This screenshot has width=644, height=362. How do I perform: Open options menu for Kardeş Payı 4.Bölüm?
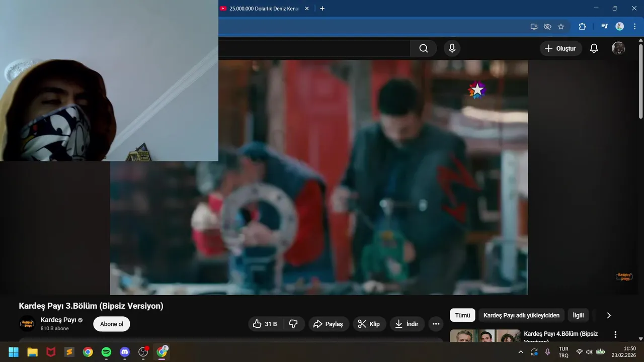(615, 334)
